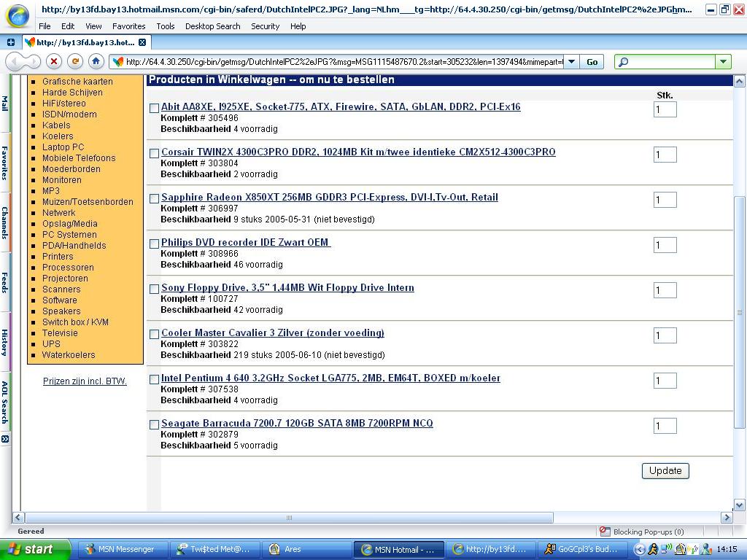Open the Favorites sidebar tab
Image resolution: width=747 pixels, height=560 pixels.
(x=5, y=163)
